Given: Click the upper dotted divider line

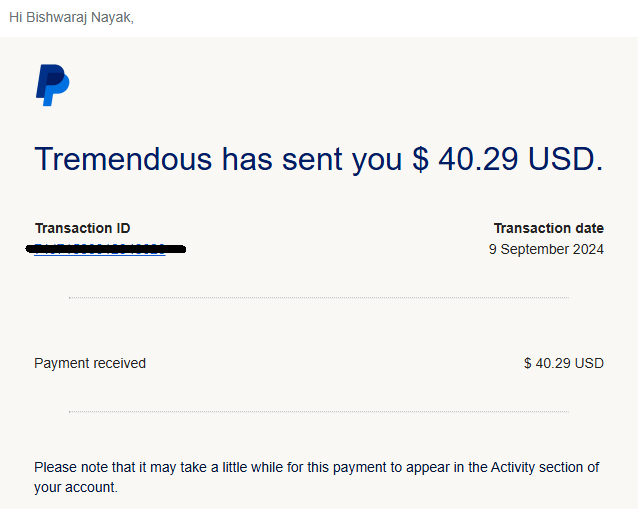Looking at the screenshot, I should click(x=319, y=298).
